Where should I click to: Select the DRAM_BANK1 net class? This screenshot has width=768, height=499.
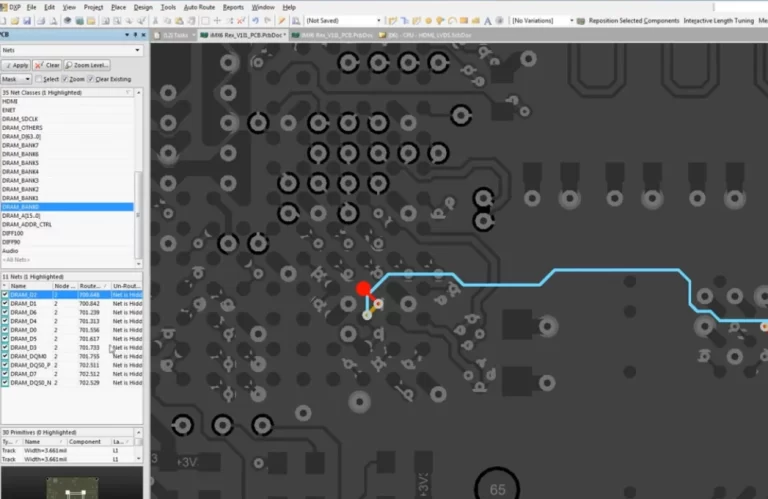67,198
